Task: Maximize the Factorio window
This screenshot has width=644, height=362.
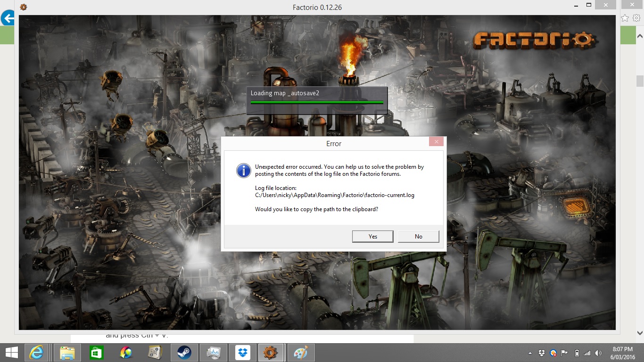Action: tap(589, 5)
